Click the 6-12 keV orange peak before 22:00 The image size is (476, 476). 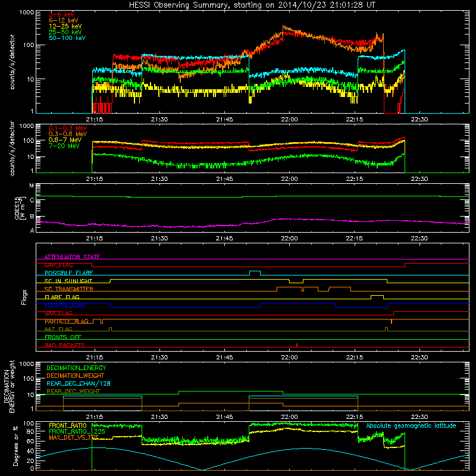(284, 27)
